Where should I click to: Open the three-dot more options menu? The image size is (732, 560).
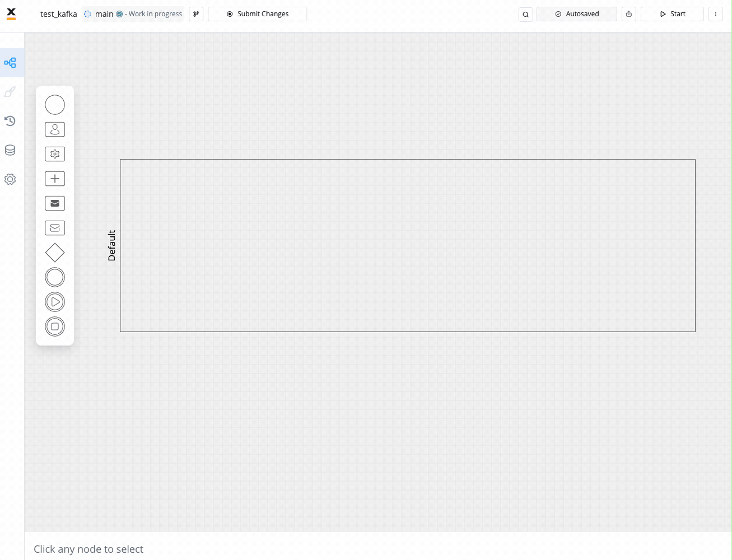click(716, 14)
